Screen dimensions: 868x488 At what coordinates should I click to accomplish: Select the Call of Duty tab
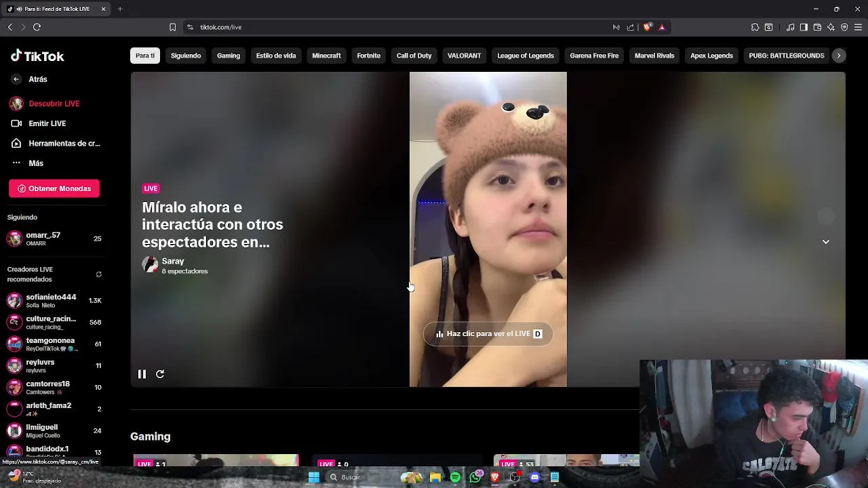pos(414,56)
